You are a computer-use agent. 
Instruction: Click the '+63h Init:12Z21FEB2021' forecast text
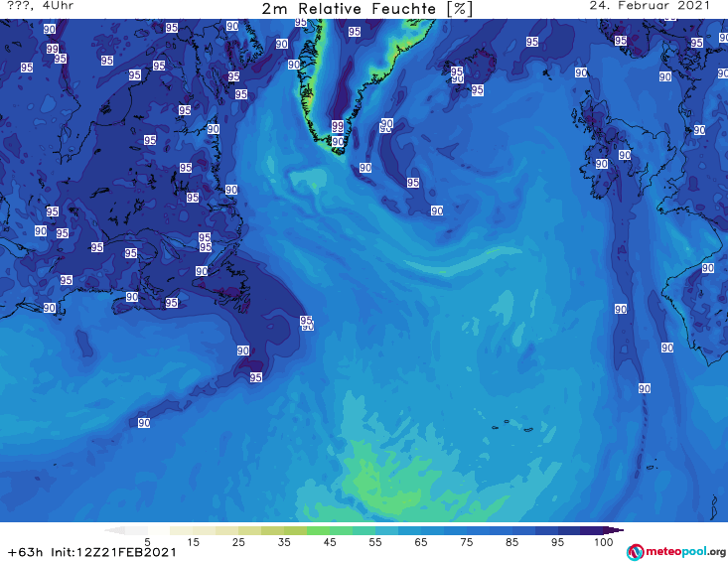tap(92, 552)
